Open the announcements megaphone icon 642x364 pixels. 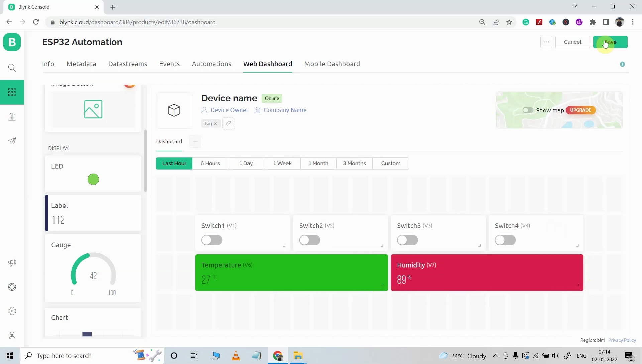(x=12, y=263)
